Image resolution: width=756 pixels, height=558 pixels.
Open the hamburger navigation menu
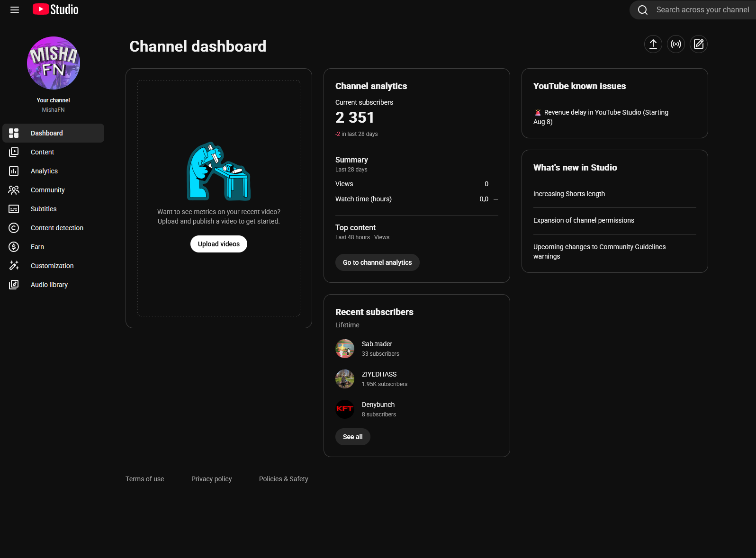tap(15, 10)
